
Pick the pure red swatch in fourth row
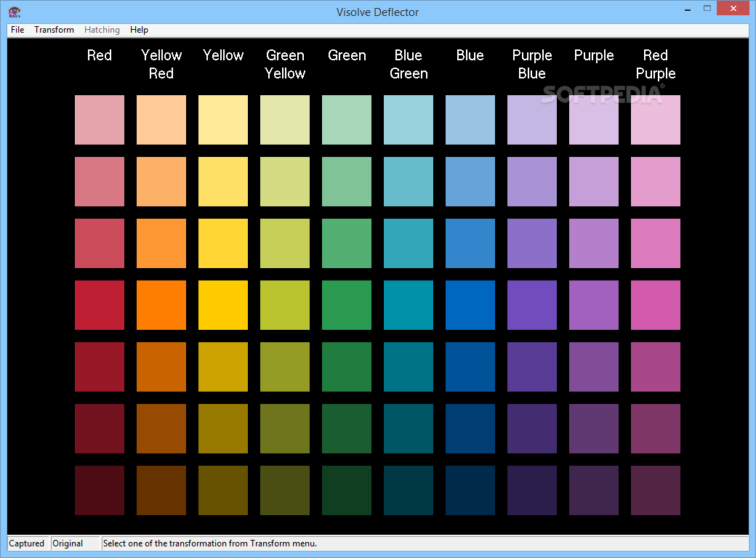[100, 305]
